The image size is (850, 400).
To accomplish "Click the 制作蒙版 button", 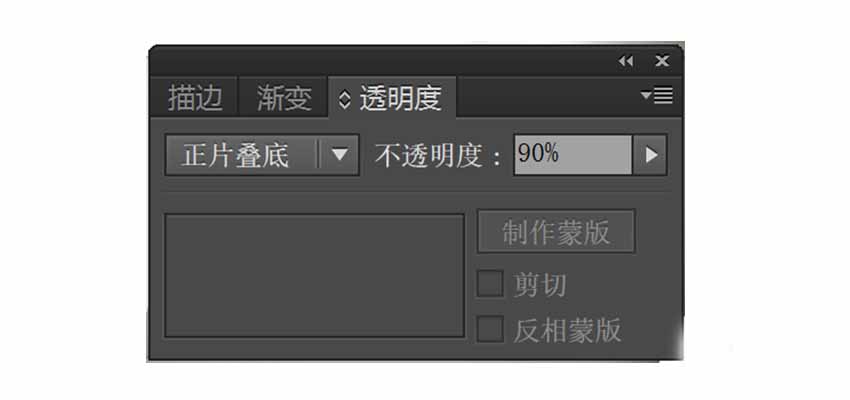I will pos(556,232).
